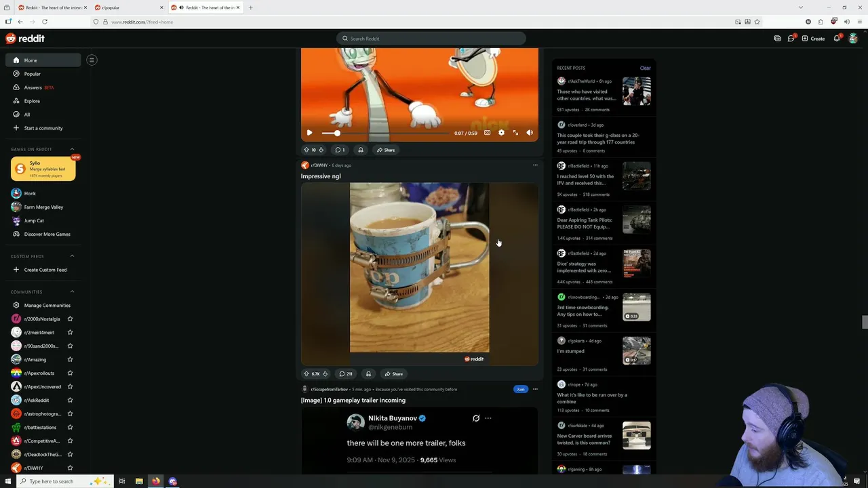Favorite r/AskReddit with its star
The image size is (868, 488).
tap(70, 401)
